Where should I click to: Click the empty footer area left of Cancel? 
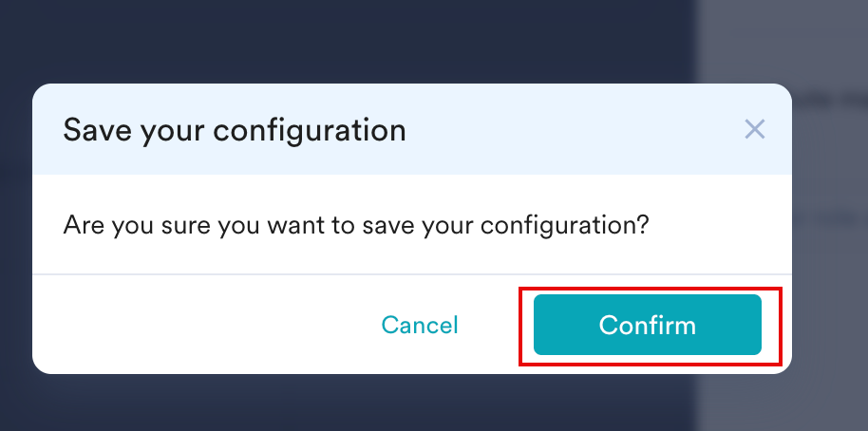tap(190, 326)
